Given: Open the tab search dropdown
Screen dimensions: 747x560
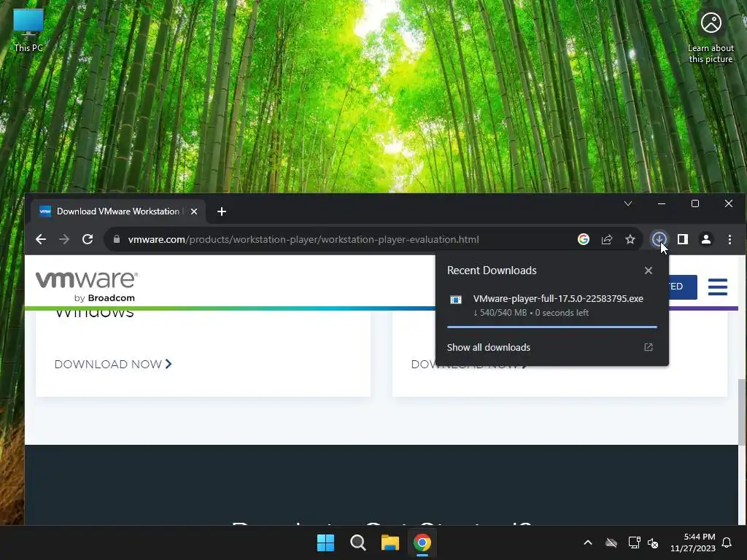Looking at the screenshot, I should coord(628,204).
